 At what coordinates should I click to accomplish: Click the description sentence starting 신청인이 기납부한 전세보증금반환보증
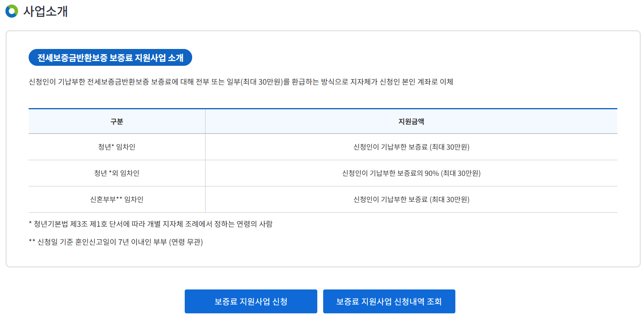[241, 82]
